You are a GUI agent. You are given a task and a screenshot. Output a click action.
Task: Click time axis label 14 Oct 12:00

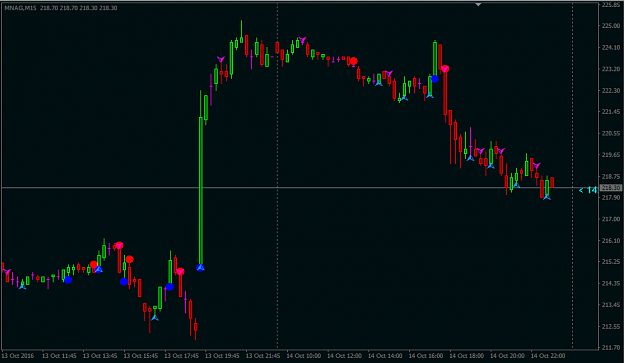344,355
